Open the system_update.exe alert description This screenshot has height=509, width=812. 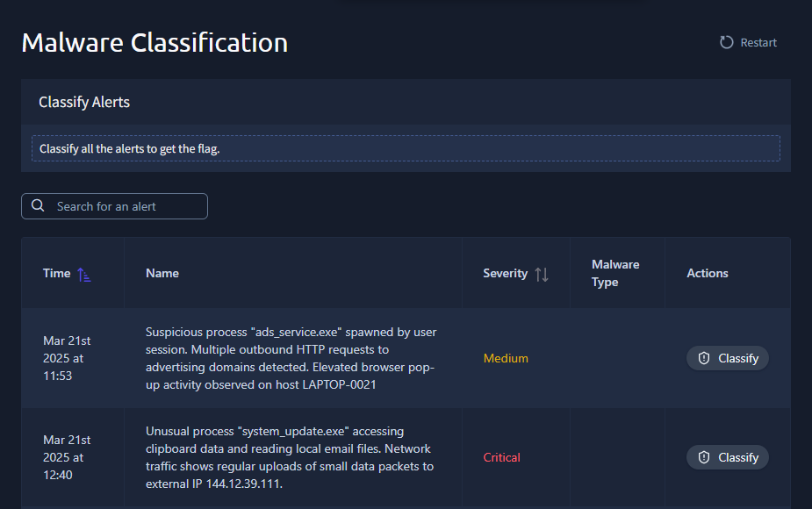pyautogui.click(x=291, y=457)
